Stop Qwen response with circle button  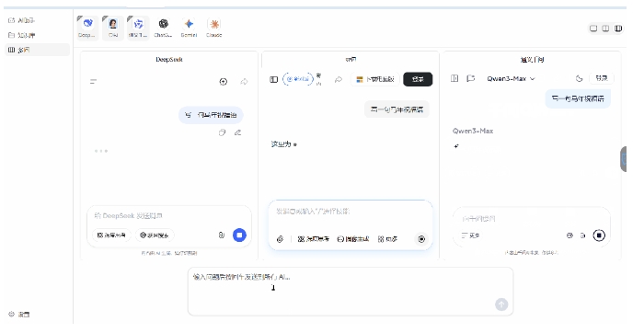click(599, 235)
